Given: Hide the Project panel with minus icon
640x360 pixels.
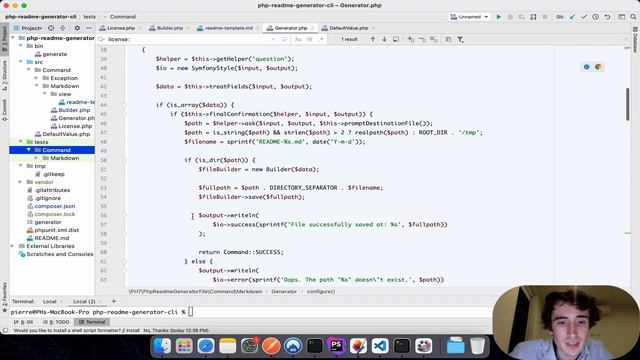Looking at the screenshot, I should tap(89, 28).
